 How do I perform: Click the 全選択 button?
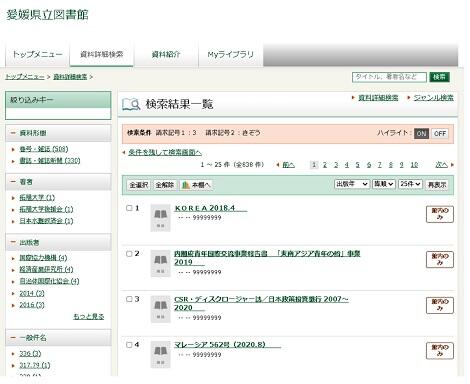[139, 185]
